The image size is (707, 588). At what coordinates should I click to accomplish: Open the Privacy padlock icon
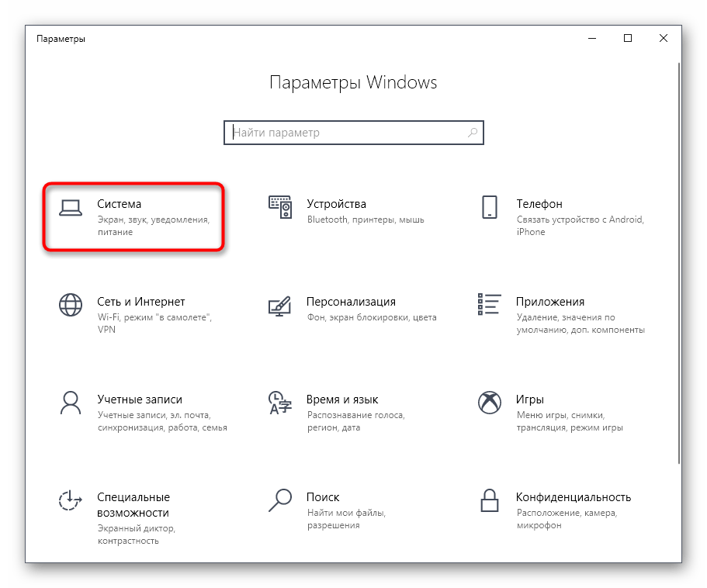(x=489, y=500)
